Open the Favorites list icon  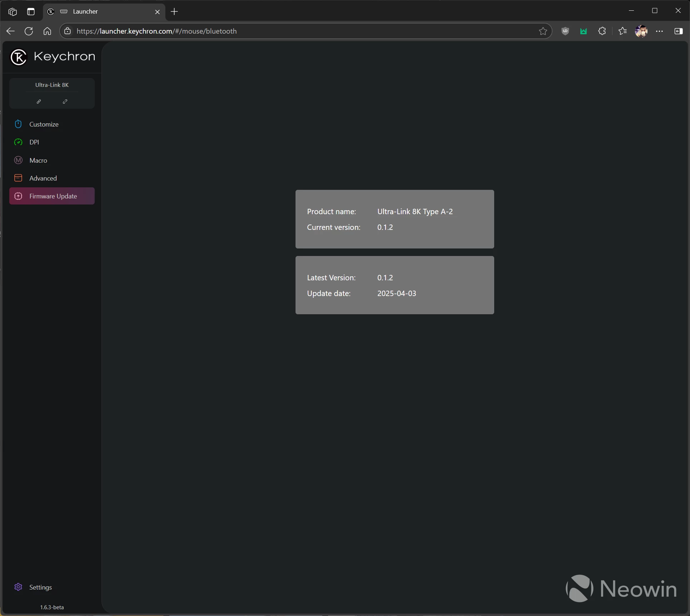point(622,31)
